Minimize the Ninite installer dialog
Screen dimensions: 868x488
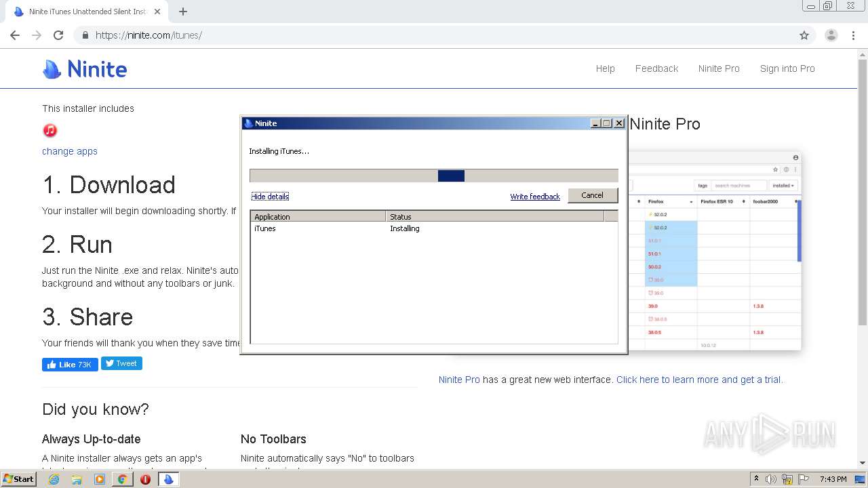point(595,123)
